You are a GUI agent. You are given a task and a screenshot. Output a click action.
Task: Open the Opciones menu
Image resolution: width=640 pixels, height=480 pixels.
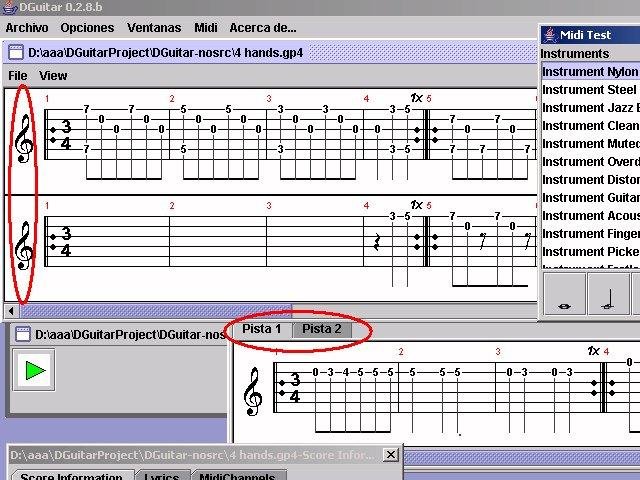pyautogui.click(x=87, y=28)
